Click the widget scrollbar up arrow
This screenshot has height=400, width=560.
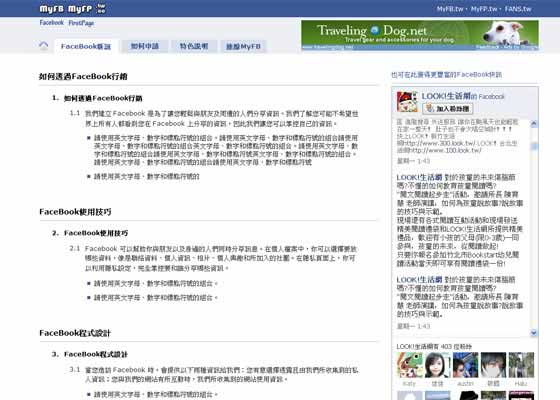[534, 124]
